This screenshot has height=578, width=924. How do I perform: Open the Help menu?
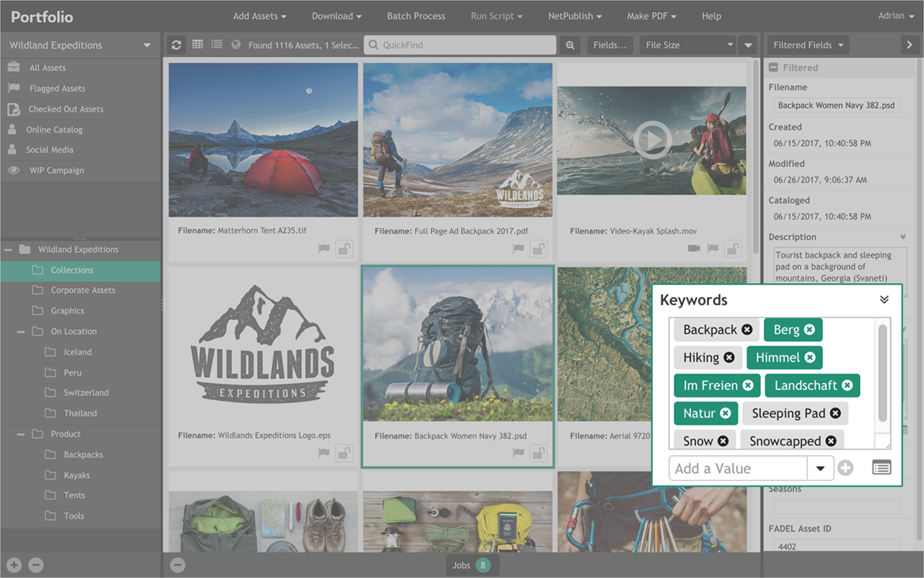[x=711, y=16]
